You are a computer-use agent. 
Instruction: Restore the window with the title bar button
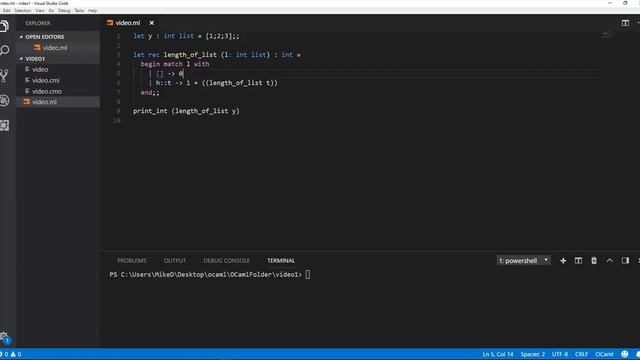(625, 3)
